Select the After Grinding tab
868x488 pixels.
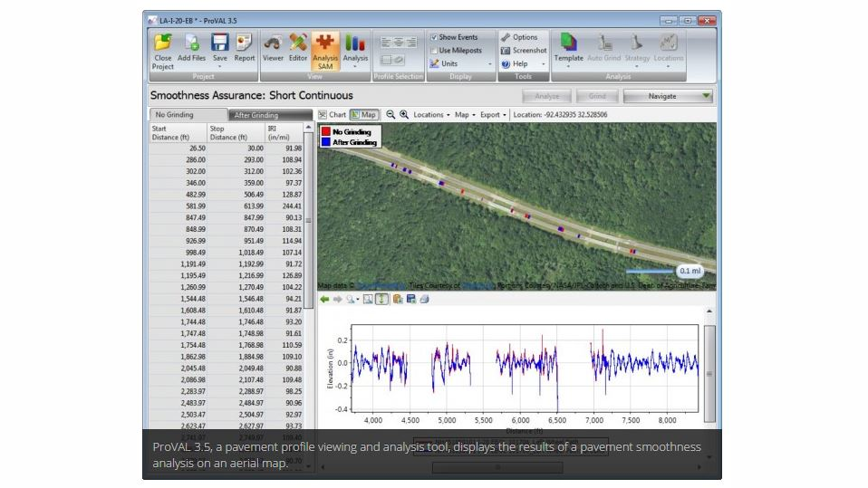(270, 115)
